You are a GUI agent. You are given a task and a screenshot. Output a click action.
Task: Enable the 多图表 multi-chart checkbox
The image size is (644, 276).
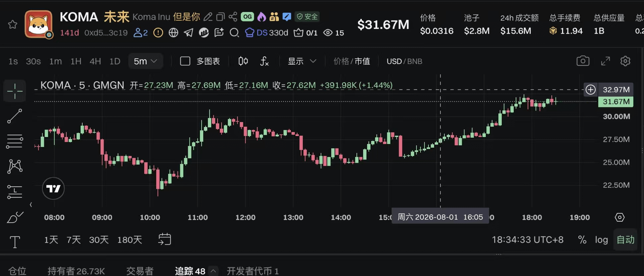click(x=185, y=61)
